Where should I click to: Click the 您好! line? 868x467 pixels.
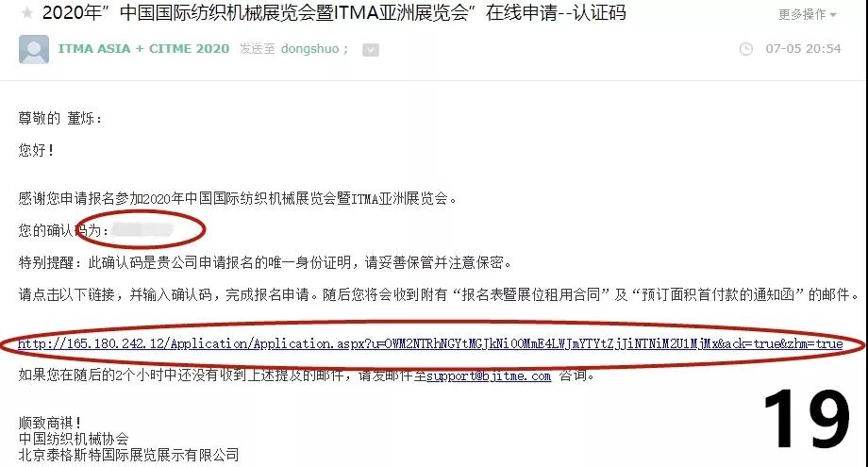(36, 150)
